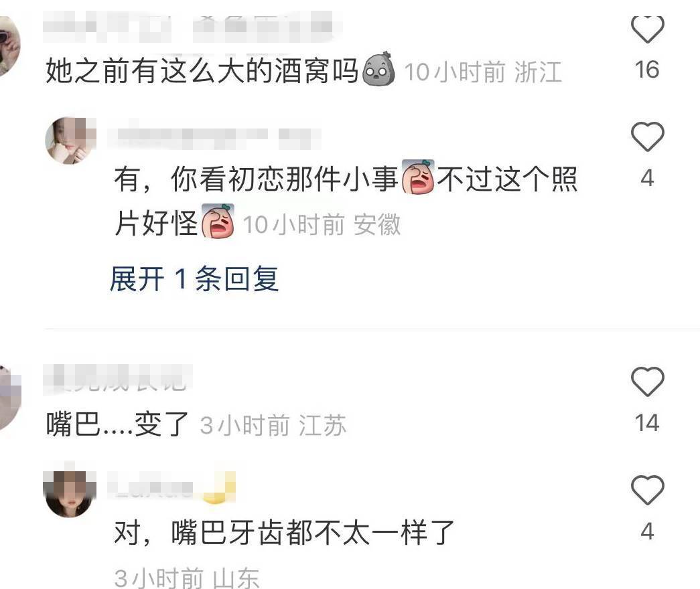The height and width of the screenshot is (589, 700).
Task: Open avatar of Anhui replier
Action: coord(70,141)
